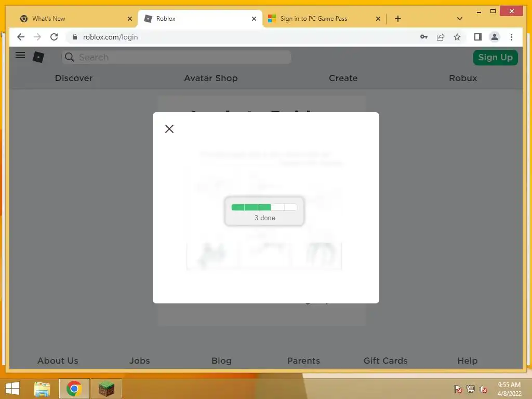532x399 pixels.
Task: Click the '3 done' status text
Action: (265, 218)
